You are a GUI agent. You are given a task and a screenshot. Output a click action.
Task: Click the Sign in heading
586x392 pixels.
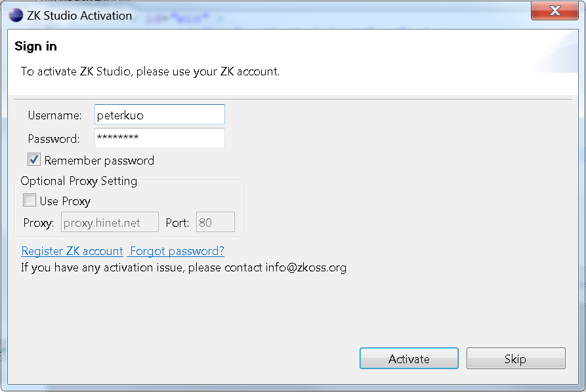click(x=36, y=47)
